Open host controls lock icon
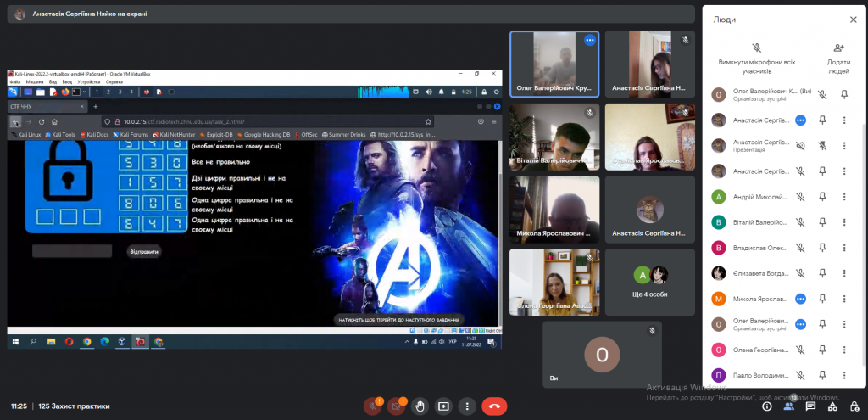The image size is (868, 420). [854, 406]
